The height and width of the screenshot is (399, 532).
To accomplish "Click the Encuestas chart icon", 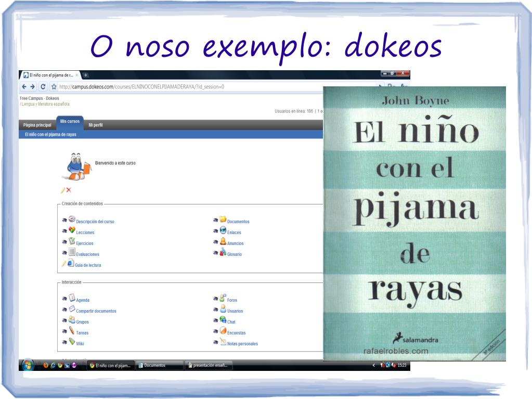I will [x=223, y=330].
